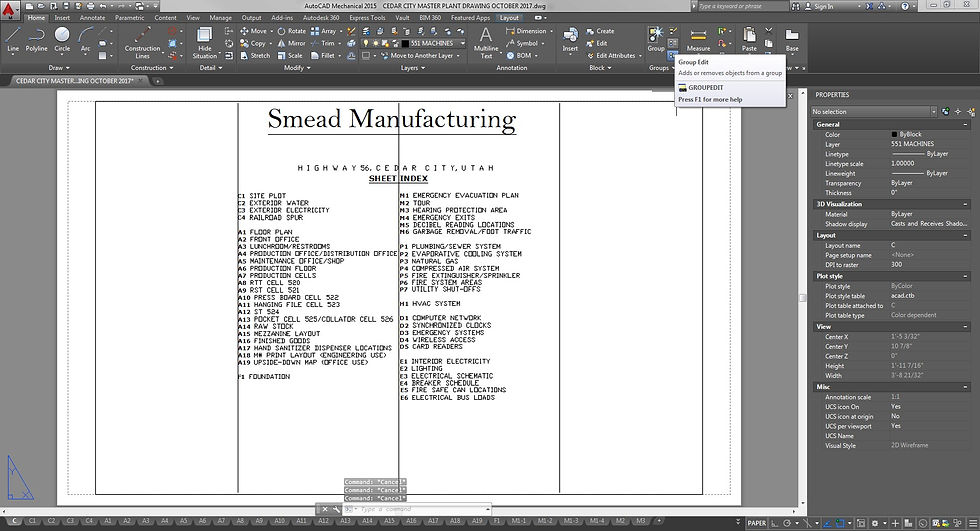
Task: Click the layer color black swatch
Action: 405,43
